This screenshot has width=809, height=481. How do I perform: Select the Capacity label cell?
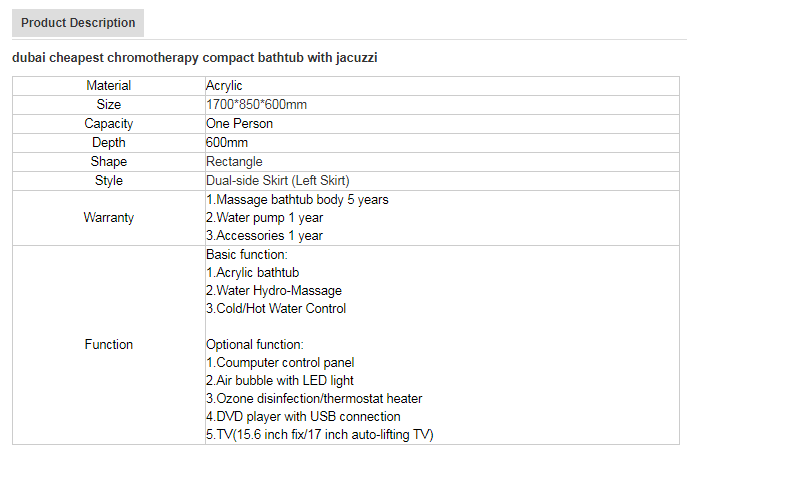pyautogui.click(x=108, y=124)
